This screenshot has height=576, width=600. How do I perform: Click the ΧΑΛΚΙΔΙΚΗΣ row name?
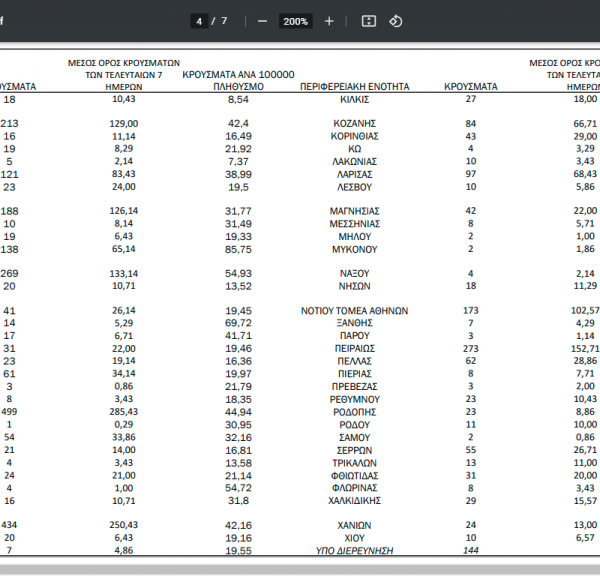point(355,501)
